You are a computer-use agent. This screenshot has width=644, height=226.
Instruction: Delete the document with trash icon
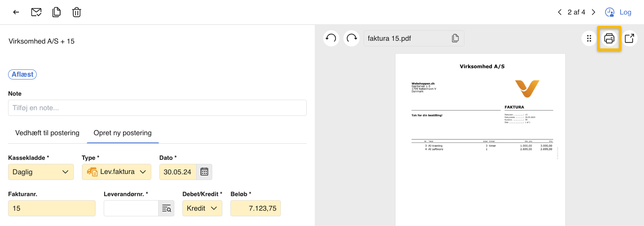[x=77, y=12]
